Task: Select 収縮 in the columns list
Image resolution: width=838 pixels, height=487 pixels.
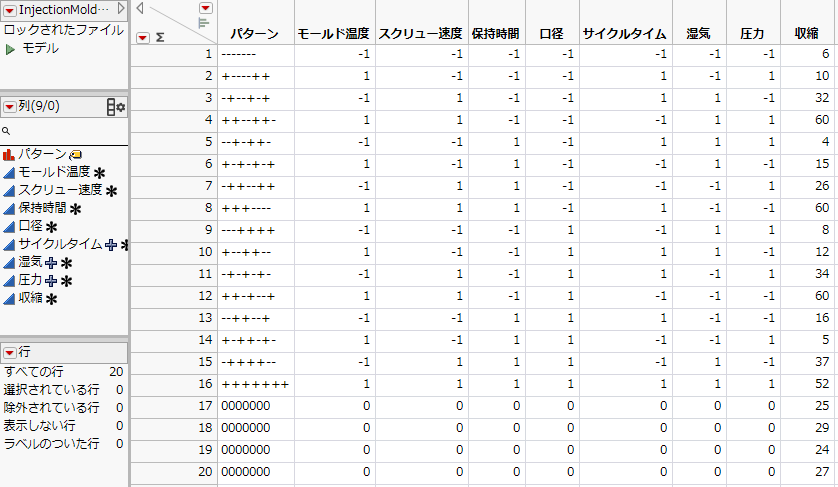Action: pyautogui.click(x=30, y=298)
